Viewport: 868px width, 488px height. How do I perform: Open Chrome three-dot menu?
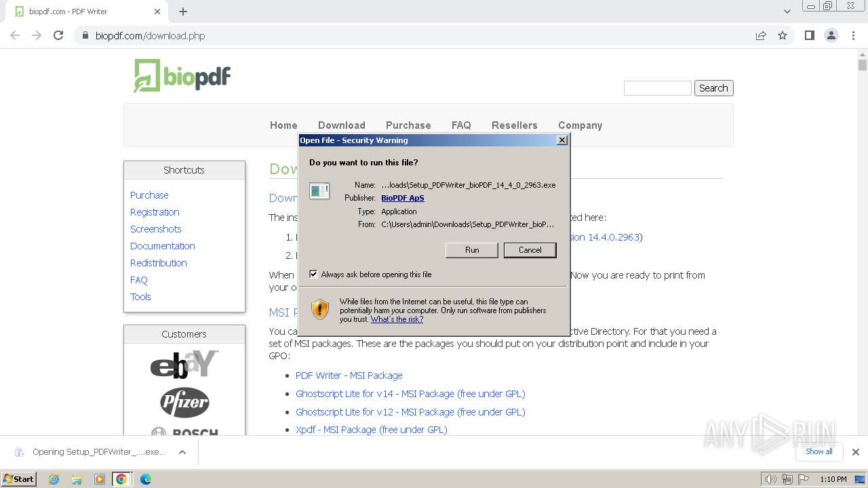tap(853, 35)
